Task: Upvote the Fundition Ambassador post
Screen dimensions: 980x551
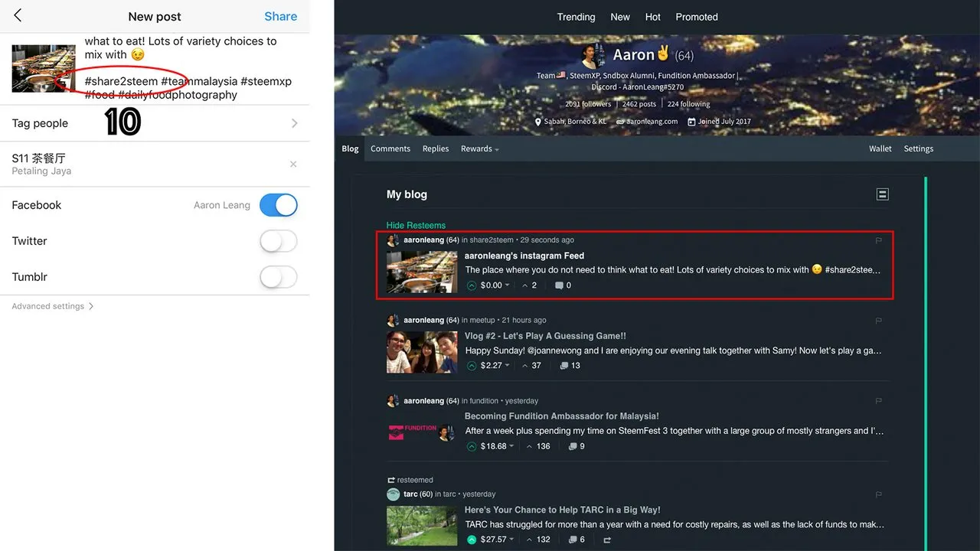Action: pyautogui.click(x=472, y=446)
